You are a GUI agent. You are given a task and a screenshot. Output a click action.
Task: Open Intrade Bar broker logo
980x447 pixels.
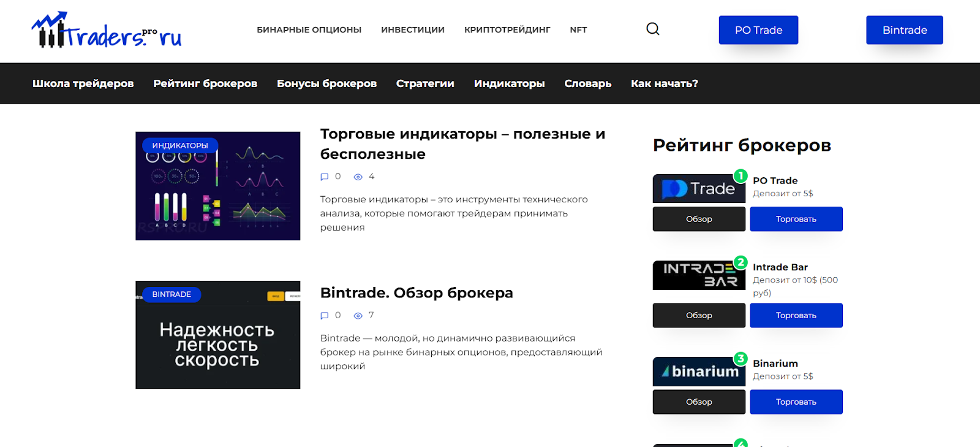699,275
